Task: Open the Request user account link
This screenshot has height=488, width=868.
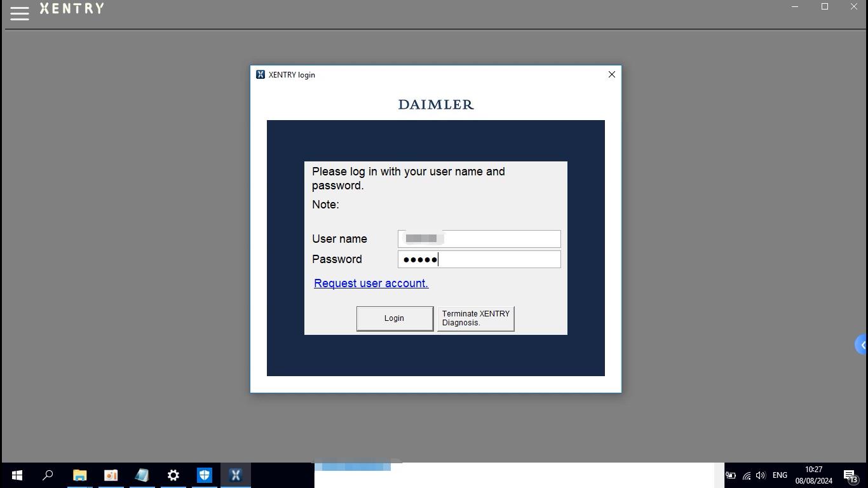Action: pos(371,283)
